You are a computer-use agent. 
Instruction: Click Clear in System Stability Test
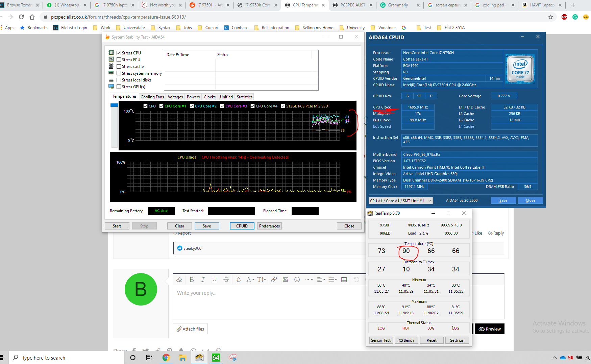[179, 226]
